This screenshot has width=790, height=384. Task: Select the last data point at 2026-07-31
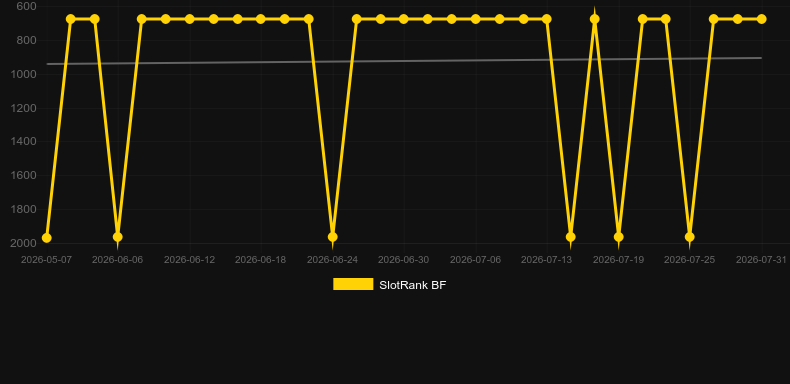[x=761, y=19]
